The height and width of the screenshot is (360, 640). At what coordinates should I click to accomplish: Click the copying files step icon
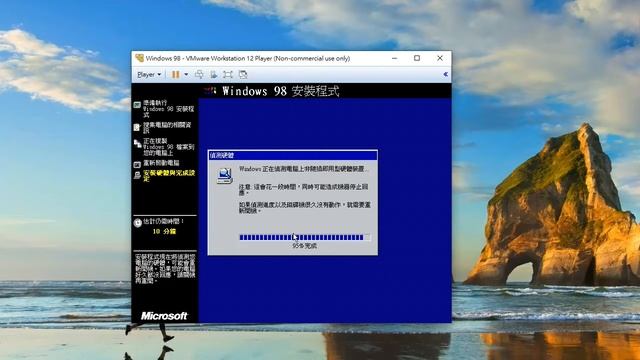[137, 144]
